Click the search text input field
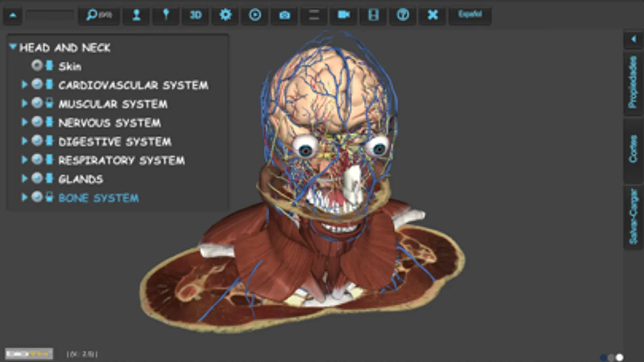The height and width of the screenshot is (362, 644). pos(49,16)
